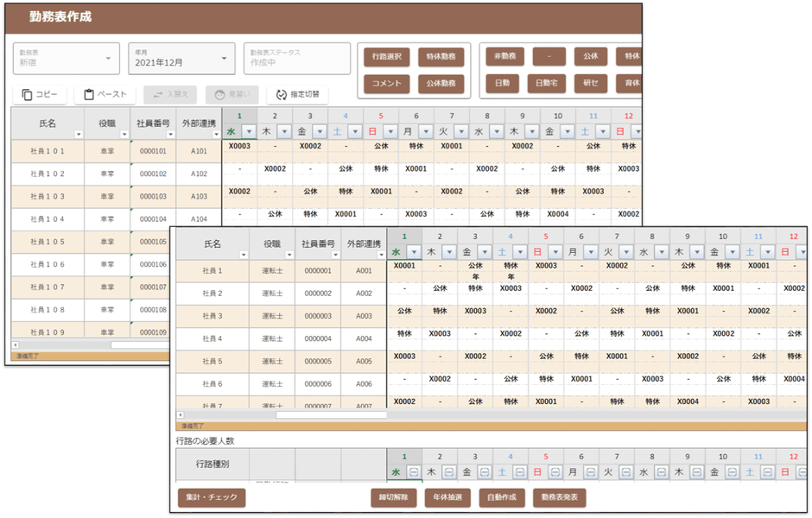Toggle the minus box for day 10 金 in 行路の必要人数
This screenshot has width=812, height=518.
click(x=731, y=472)
